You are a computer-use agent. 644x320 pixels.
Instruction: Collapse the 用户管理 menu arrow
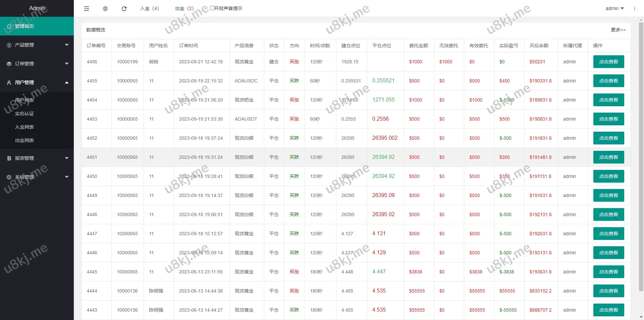pos(66,82)
